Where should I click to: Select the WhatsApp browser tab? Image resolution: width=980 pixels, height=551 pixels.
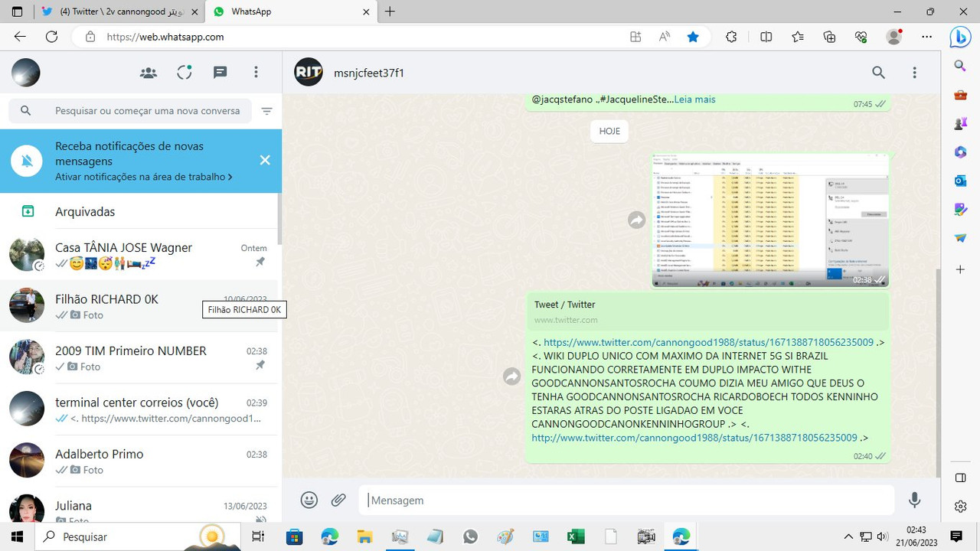point(291,11)
